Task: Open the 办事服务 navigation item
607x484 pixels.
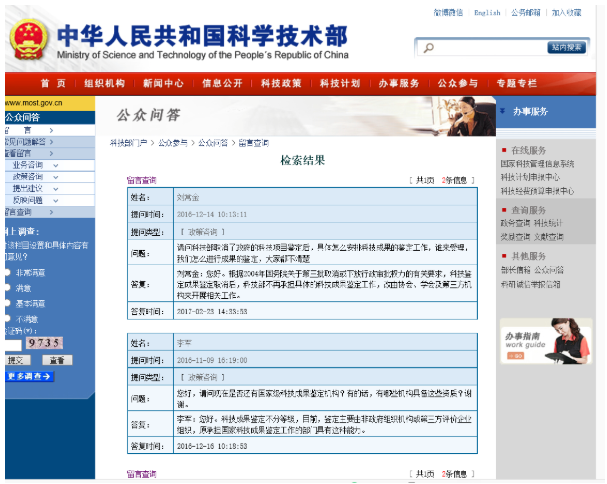Action: pyautogui.click(x=399, y=83)
